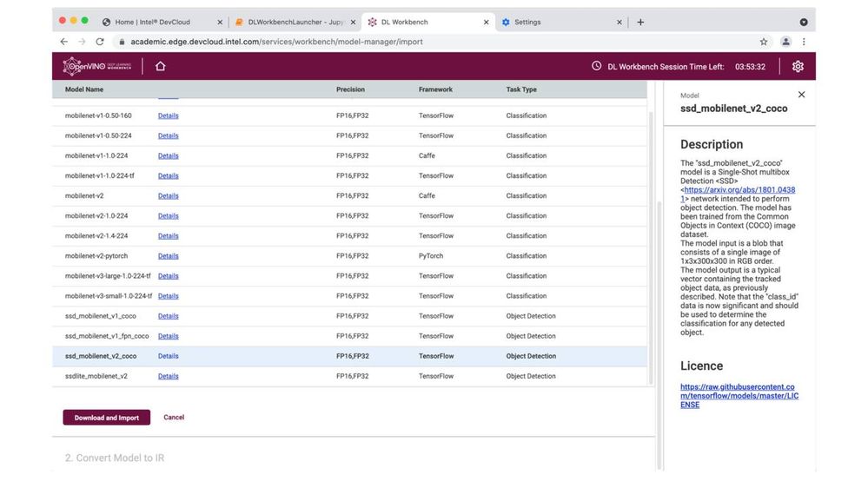
Task: Go back in browser history
Action: [64, 42]
